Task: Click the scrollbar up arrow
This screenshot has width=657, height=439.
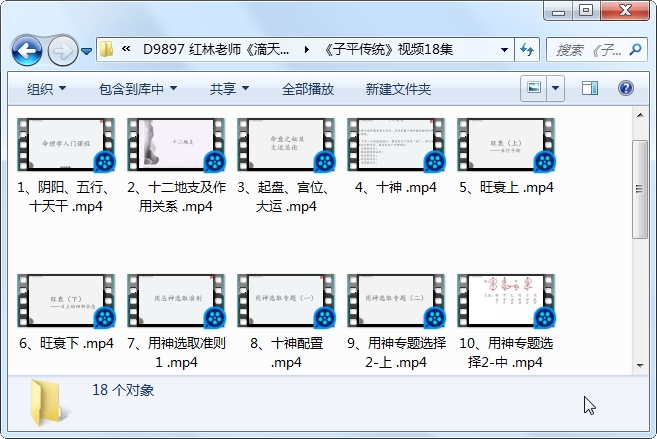Action: [x=640, y=115]
